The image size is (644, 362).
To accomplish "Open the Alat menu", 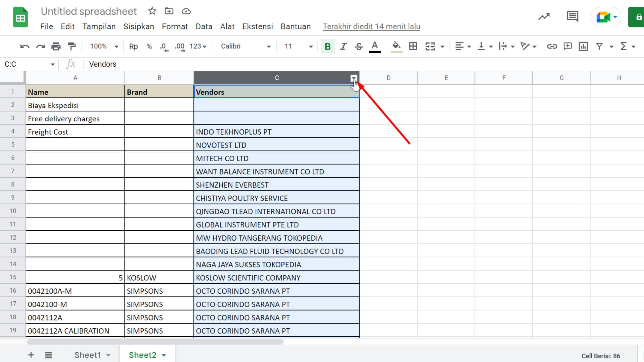I will click(227, 26).
